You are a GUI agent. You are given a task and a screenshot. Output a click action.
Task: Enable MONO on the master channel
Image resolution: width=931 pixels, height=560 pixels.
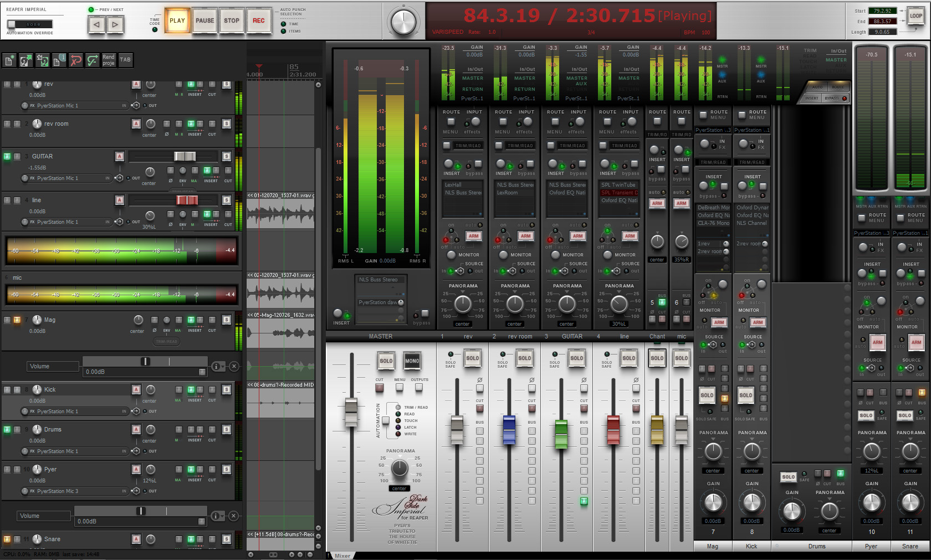coord(412,361)
